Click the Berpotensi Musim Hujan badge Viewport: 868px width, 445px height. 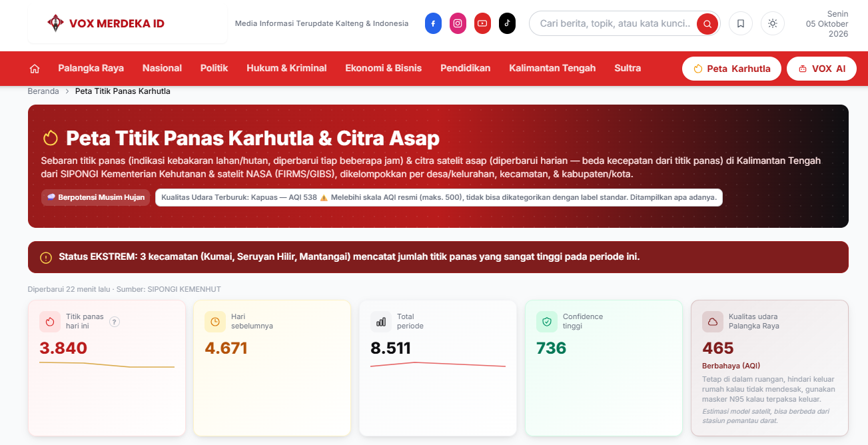pyautogui.click(x=96, y=198)
